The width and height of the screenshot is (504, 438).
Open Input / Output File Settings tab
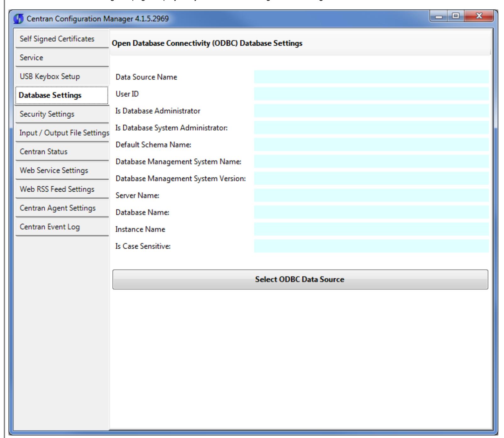click(x=62, y=133)
